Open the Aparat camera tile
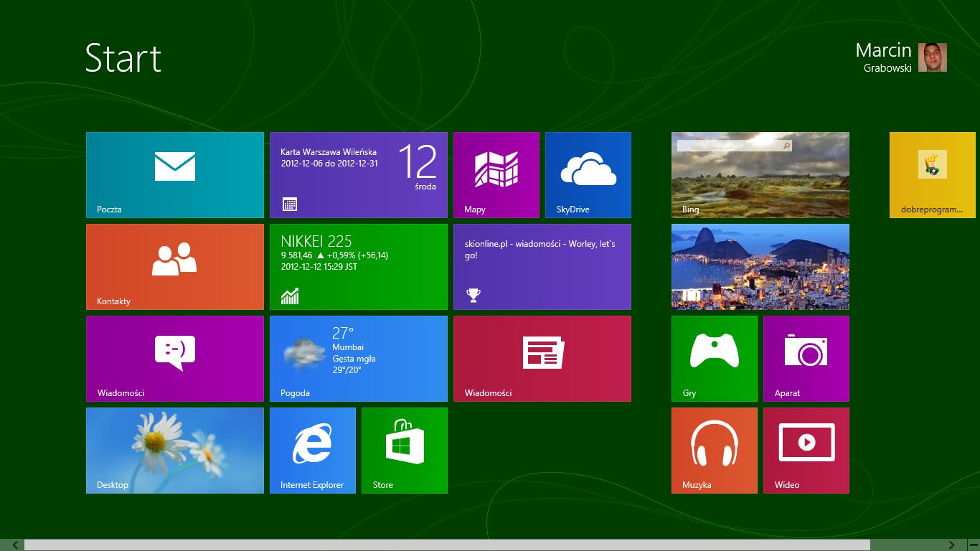 point(806,359)
